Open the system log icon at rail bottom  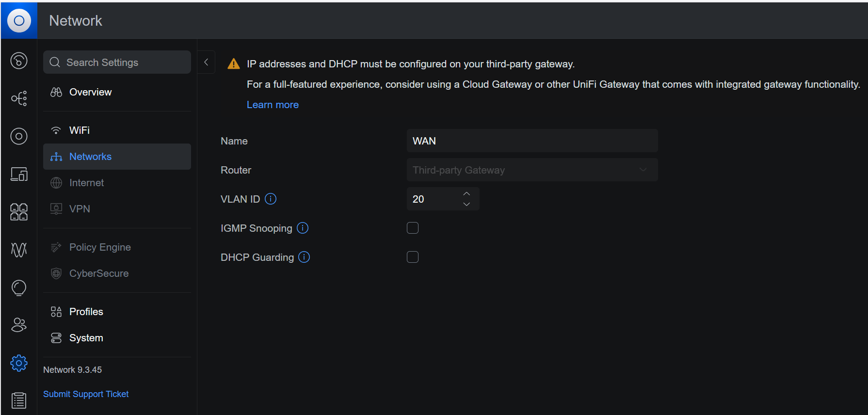pyautogui.click(x=19, y=400)
